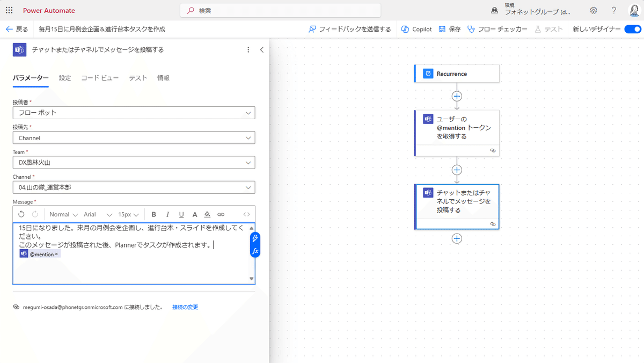Screen dimensions: 644x363
Task: Open Team dropdown DX風林火山
Action: pyautogui.click(x=134, y=162)
